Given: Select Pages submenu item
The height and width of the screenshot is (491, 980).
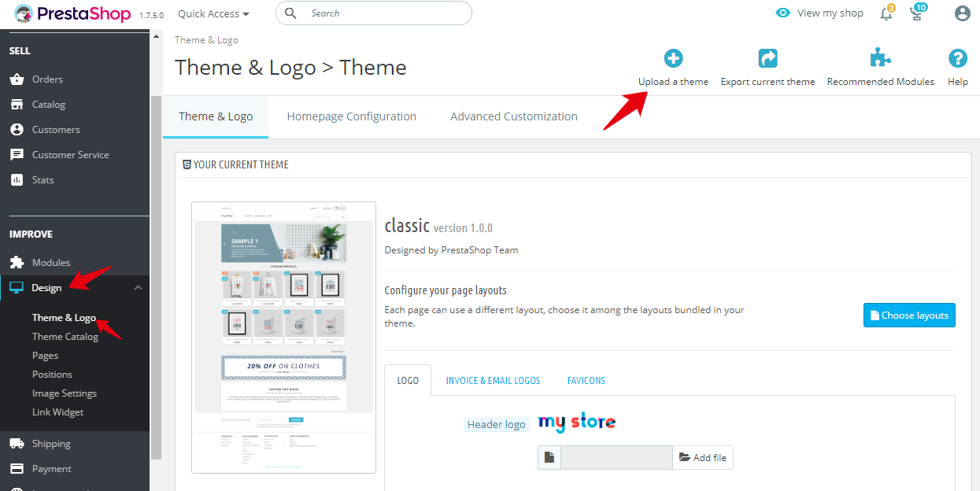Looking at the screenshot, I should 46,356.
